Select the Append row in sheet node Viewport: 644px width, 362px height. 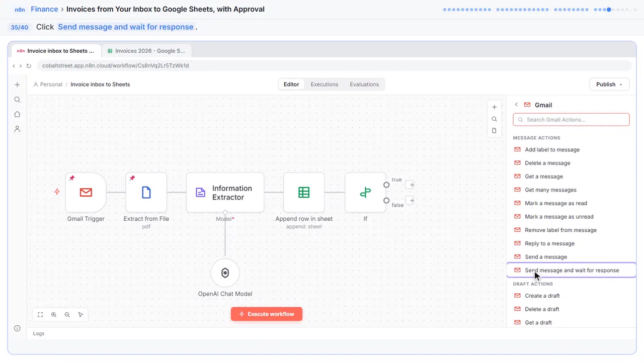(x=304, y=192)
